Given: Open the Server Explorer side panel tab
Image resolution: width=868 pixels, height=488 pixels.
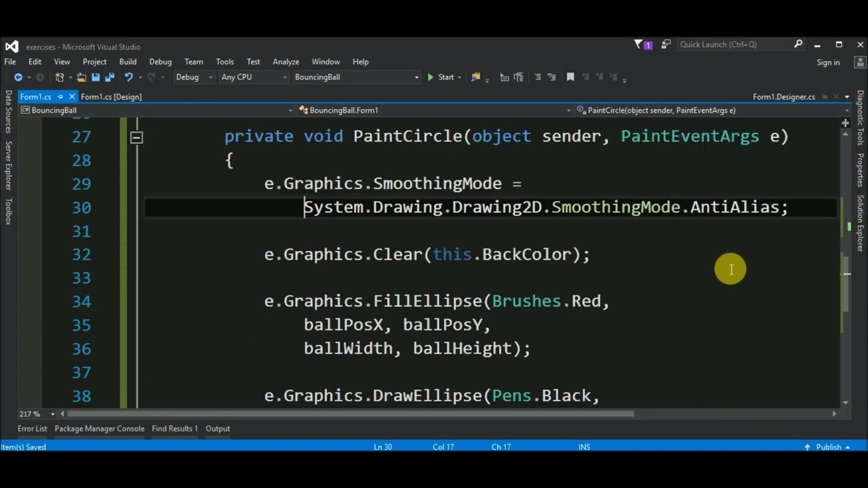Looking at the screenshot, I should 8,166.
